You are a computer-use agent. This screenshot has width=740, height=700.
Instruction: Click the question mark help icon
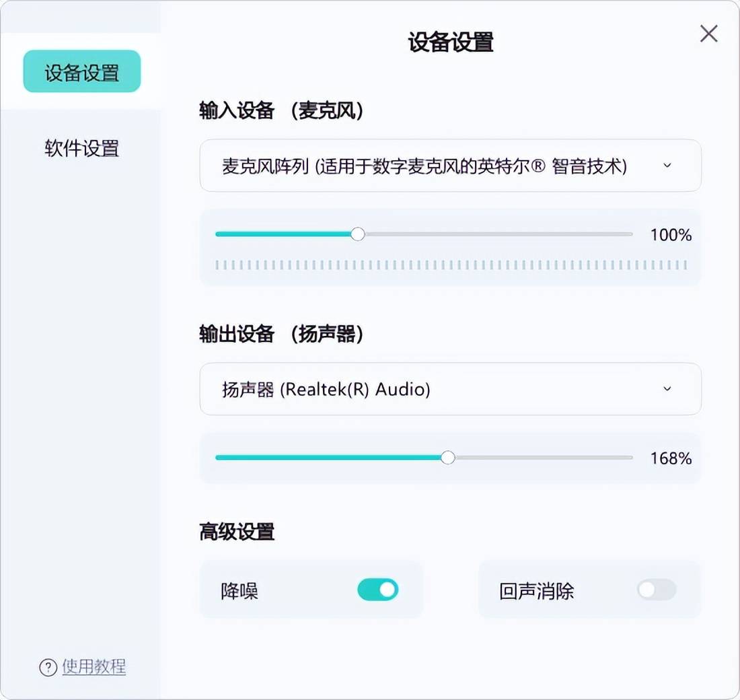click(x=48, y=667)
